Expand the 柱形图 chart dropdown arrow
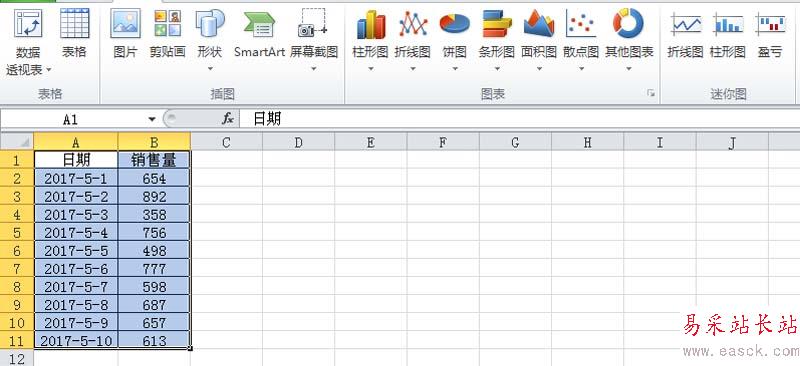 coord(370,68)
